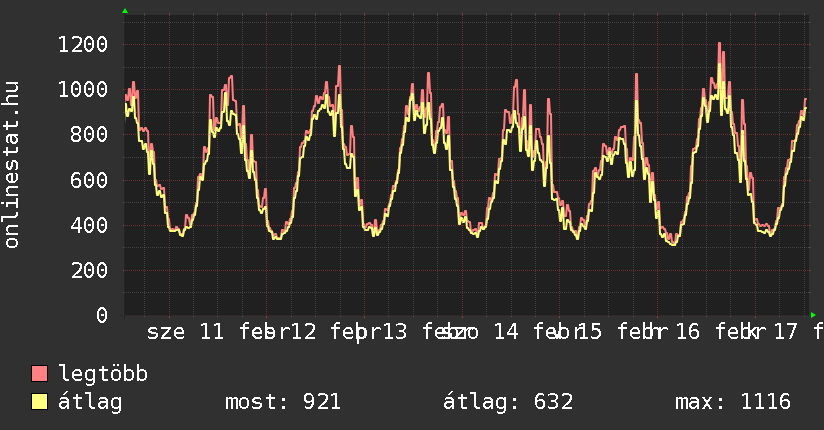Click the green arrow at x-axis right end
This screenshot has height=430, width=824.
(x=813, y=316)
